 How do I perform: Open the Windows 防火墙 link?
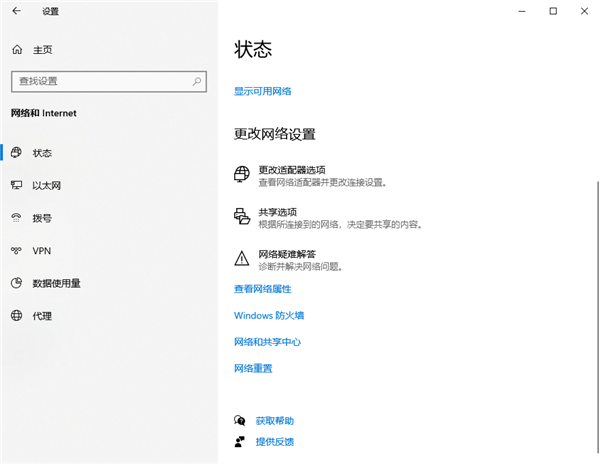tap(269, 315)
